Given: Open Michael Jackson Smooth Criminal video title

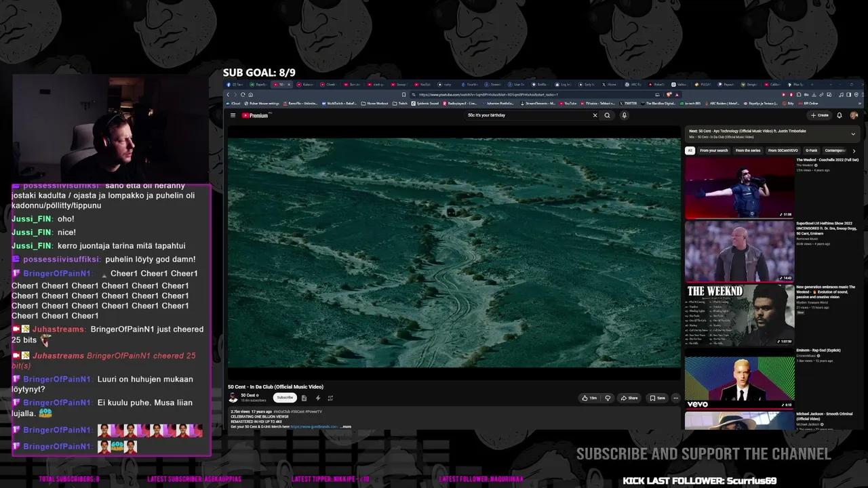Looking at the screenshot, I should (x=825, y=416).
